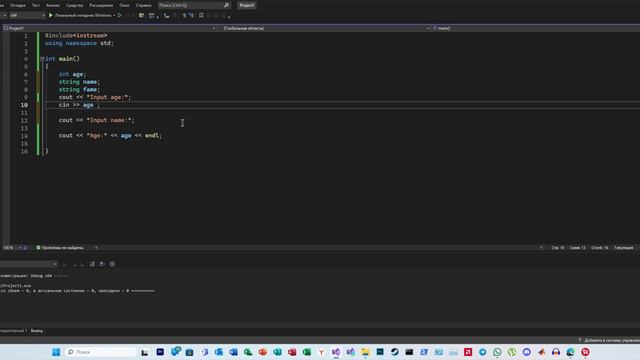Click Start Without Debugging outlined arrow

[x=120, y=15]
